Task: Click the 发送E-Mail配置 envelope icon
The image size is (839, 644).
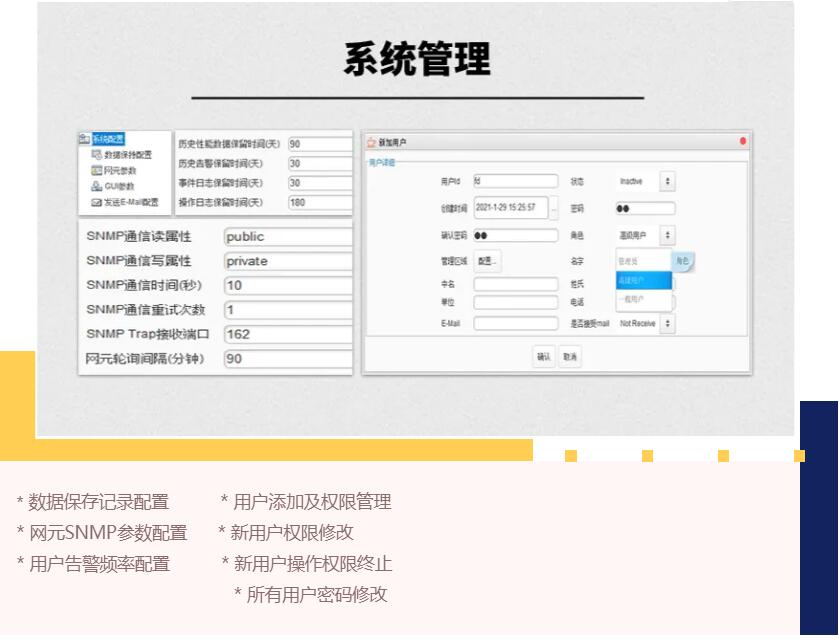Action: 96,202
